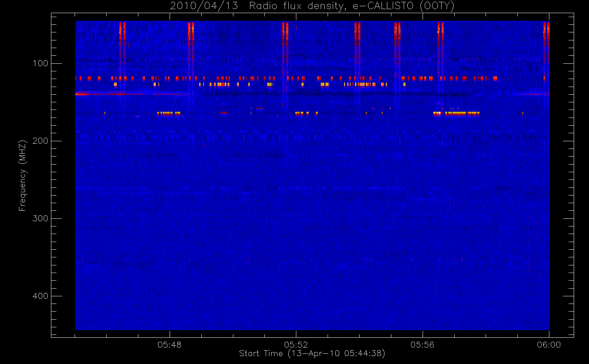589x364 pixels.
Task: Click the 'Frequency (MHZ)' y-axis label
Action: [23, 175]
